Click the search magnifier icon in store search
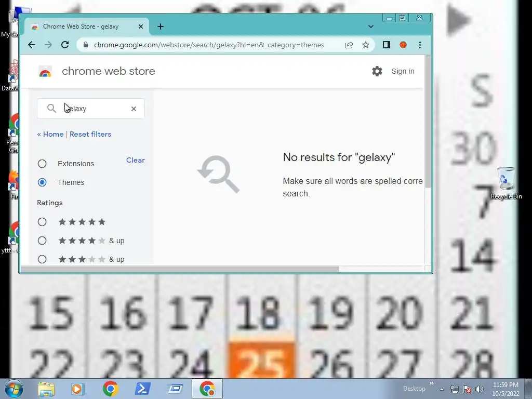532x399 pixels. 51,109
